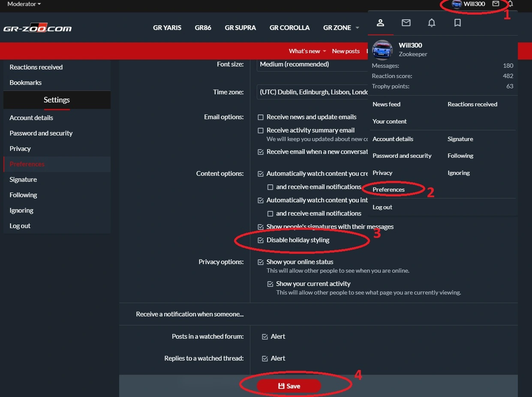Click Will300's large avatar in the popup menu

pos(382,50)
